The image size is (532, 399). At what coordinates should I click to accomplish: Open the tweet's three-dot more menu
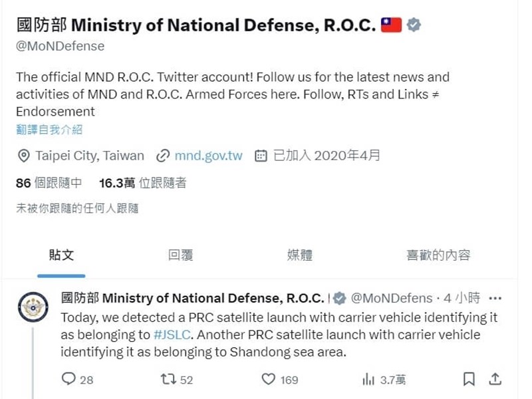(495, 298)
